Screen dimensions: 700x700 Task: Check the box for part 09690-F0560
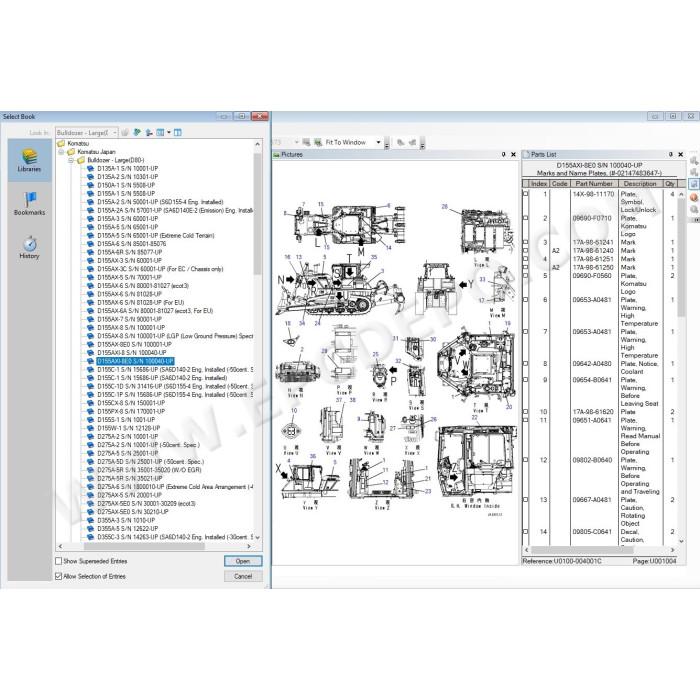click(525, 275)
